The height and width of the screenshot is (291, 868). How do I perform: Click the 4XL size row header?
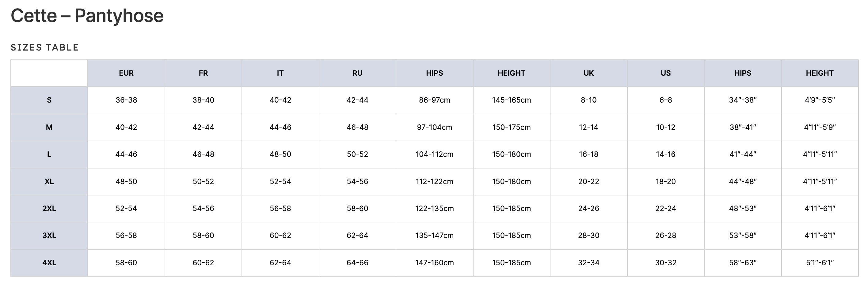pyautogui.click(x=49, y=263)
